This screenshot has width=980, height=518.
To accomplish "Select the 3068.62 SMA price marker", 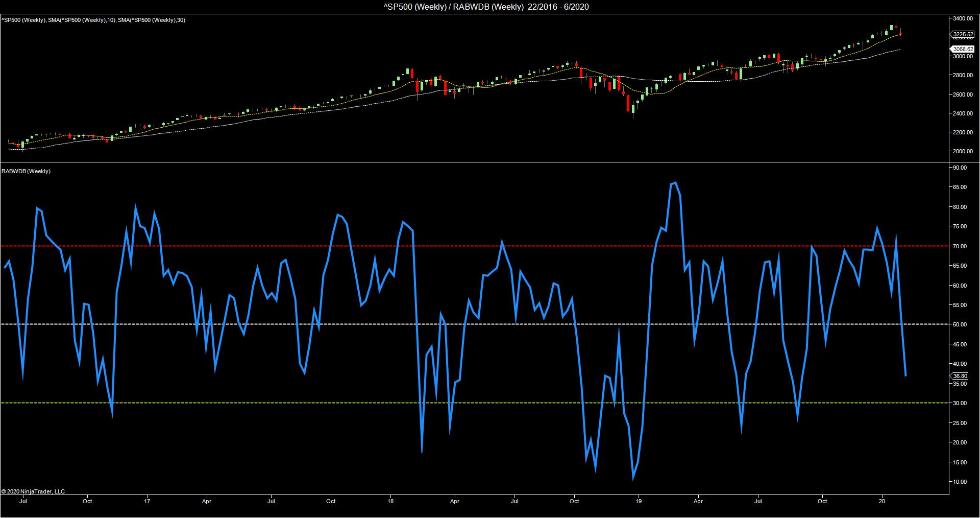I will click(x=962, y=49).
